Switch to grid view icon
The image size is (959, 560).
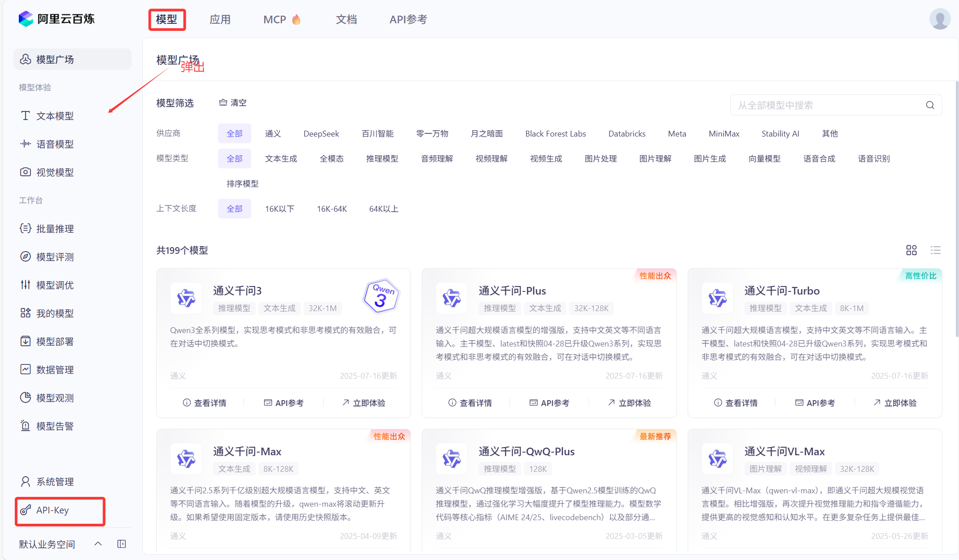(911, 250)
